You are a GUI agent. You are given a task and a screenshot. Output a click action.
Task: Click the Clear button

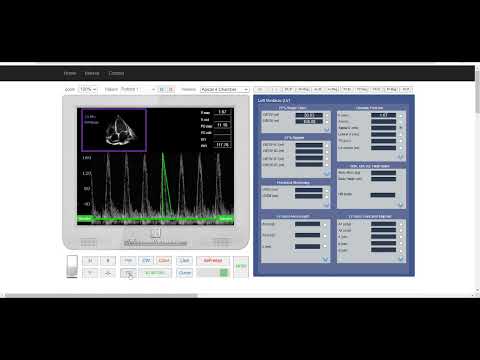[184, 273]
